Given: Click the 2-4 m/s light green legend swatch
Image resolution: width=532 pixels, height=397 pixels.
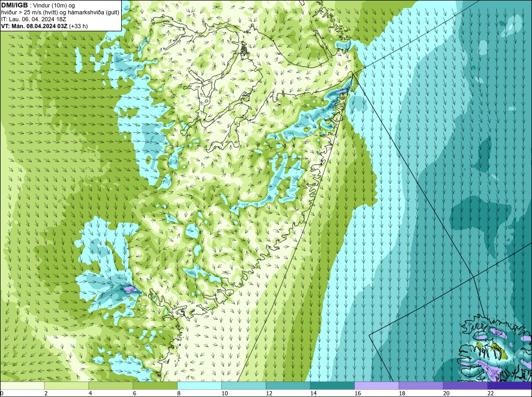Looking at the screenshot, I should [66, 385].
